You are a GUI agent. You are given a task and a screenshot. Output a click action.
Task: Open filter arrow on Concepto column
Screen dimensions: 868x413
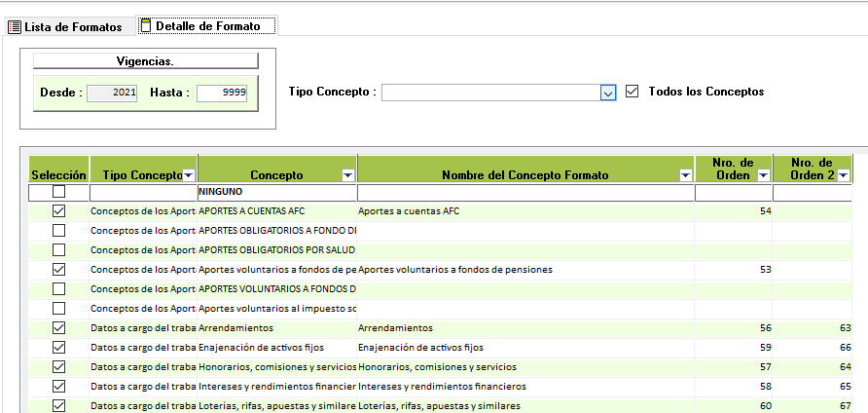click(348, 175)
